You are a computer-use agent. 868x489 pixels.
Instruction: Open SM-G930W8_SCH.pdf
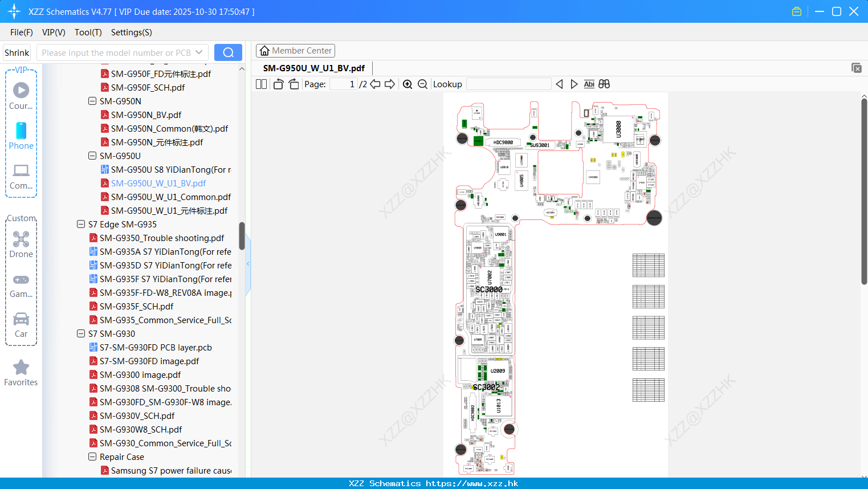pyautogui.click(x=141, y=429)
